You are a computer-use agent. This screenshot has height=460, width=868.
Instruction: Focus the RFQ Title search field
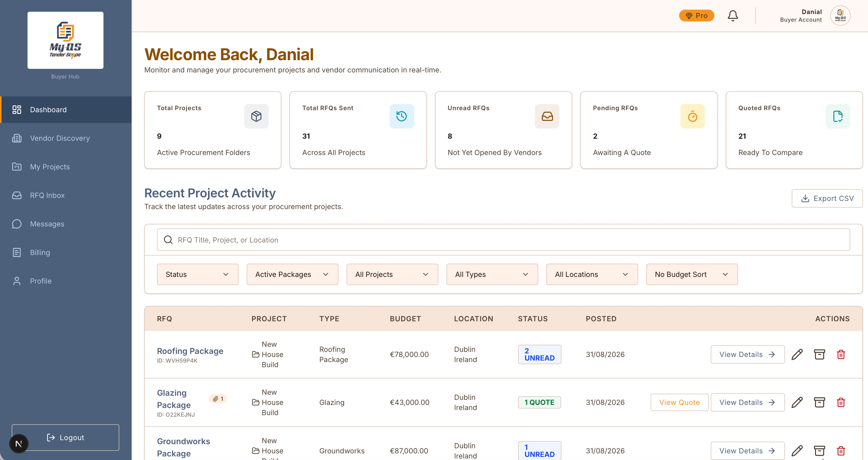click(503, 240)
